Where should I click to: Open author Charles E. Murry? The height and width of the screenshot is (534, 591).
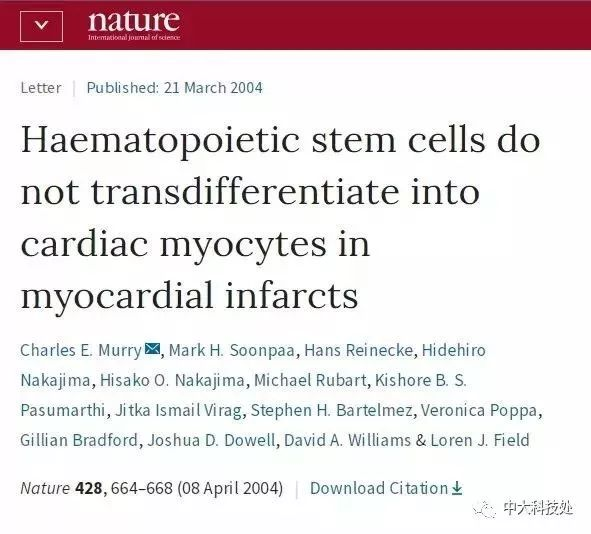click(x=81, y=350)
